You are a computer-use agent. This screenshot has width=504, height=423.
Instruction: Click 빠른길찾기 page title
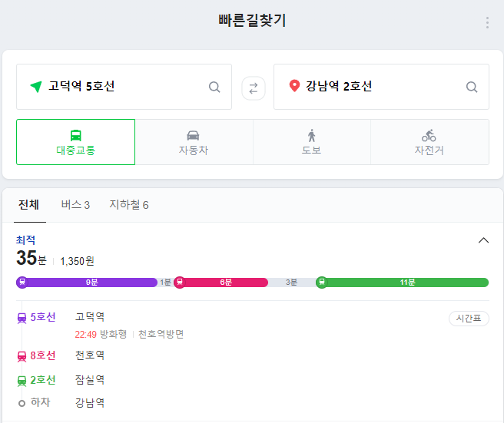(x=252, y=20)
